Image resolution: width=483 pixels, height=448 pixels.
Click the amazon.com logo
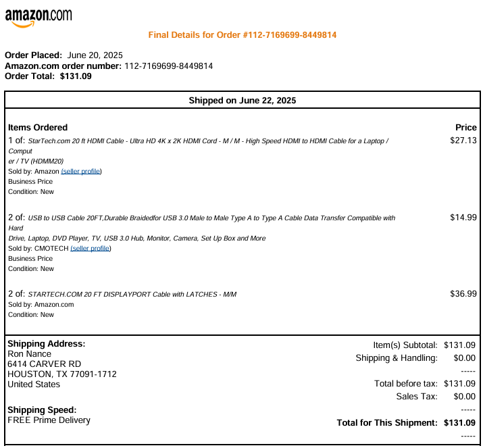pyautogui.click(x=39, y=18)
